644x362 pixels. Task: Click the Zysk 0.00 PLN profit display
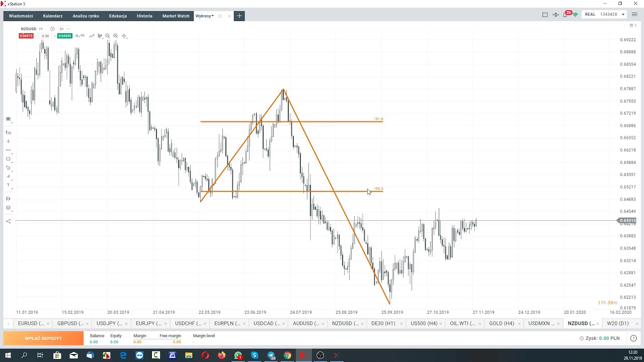[x=600, y=338]
